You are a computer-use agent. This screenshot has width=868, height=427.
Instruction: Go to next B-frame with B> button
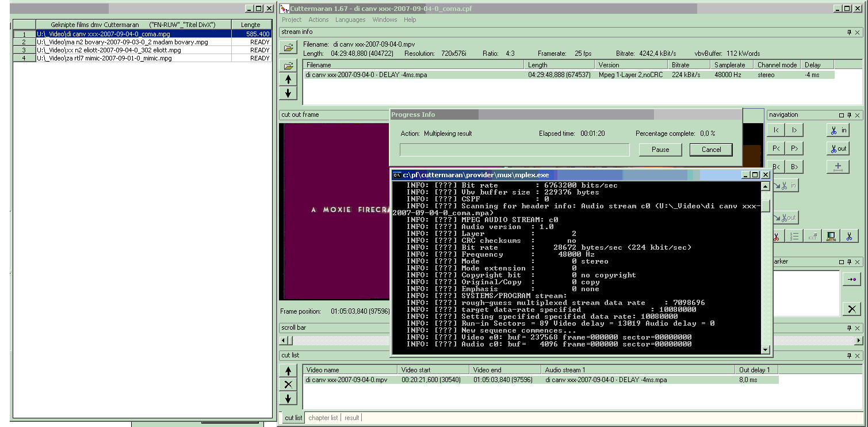coord(794,167)
